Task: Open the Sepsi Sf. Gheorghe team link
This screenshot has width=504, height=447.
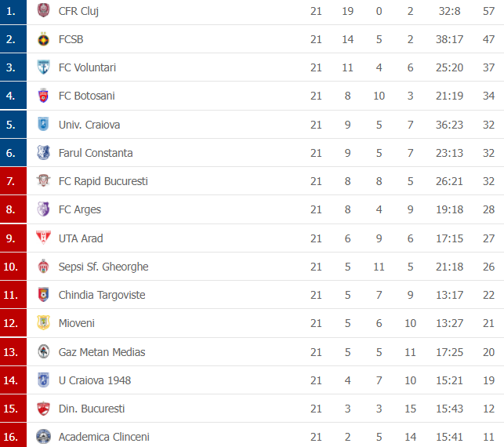Action: click(103, 267)
